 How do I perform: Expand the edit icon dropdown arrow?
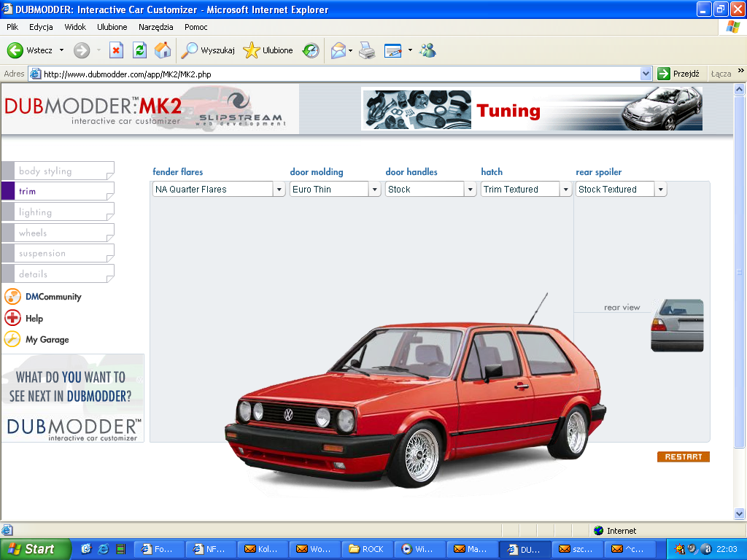pyautogui.click(x=410, y=50)
